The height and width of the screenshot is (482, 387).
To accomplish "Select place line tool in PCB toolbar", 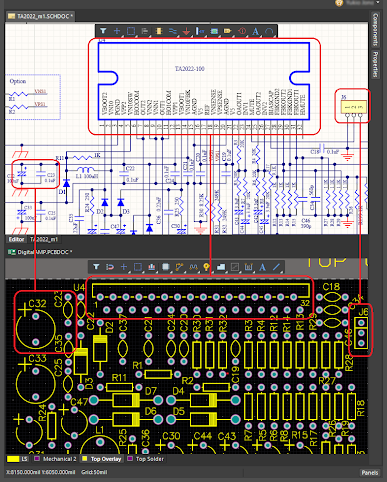I will (x=276, y=267).
